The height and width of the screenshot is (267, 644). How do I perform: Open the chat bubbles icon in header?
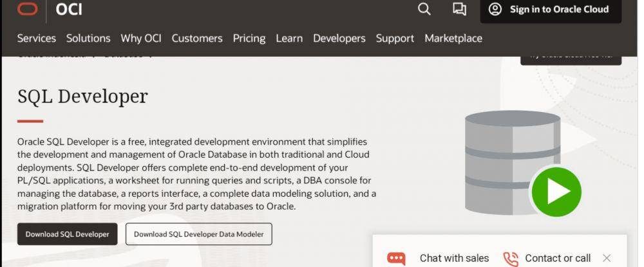(459, 9)
